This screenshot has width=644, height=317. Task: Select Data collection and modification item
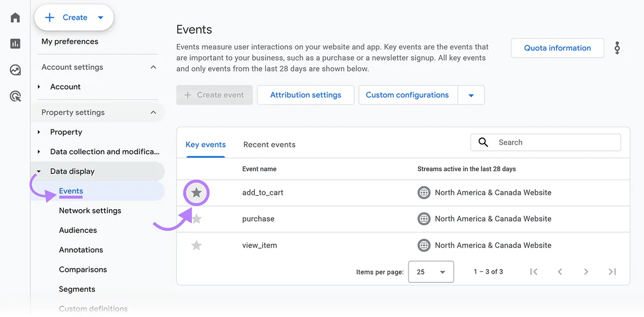105,152
